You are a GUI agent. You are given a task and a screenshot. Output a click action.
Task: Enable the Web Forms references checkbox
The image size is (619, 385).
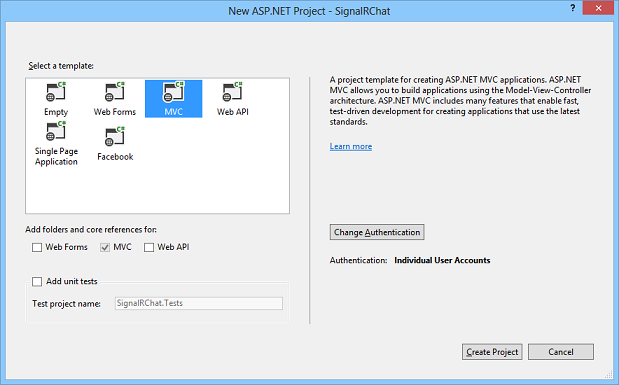point(37,247)
